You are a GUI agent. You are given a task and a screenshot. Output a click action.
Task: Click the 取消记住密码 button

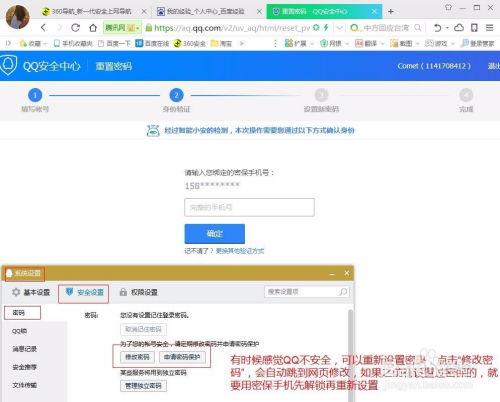click(x=143, y=329)
